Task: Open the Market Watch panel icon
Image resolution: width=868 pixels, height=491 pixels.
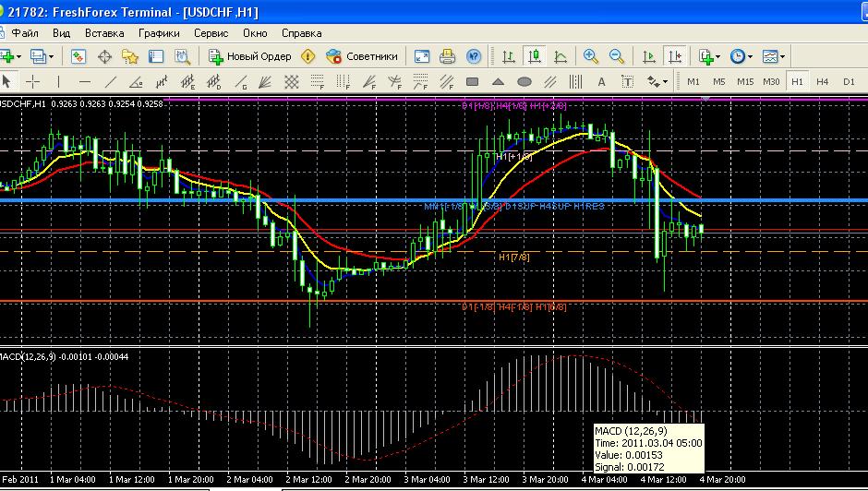Action: [78, 56]
